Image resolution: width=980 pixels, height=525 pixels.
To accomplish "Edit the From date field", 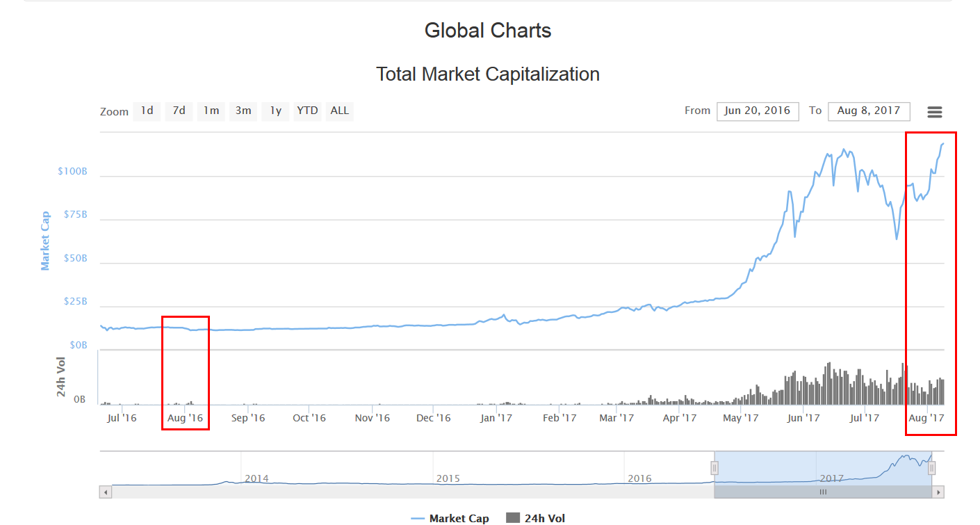I will coord(758,111).
